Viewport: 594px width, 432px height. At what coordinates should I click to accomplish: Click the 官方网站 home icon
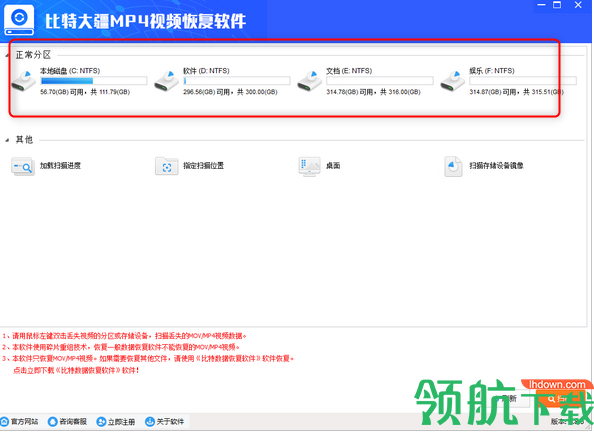click(x=5, y=421)
